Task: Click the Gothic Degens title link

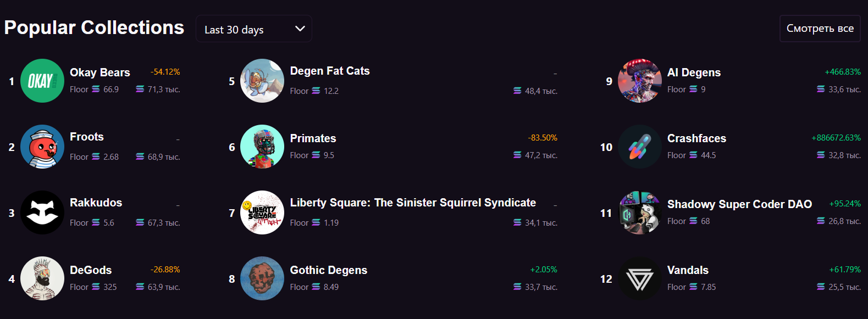Action: point(329,270)
